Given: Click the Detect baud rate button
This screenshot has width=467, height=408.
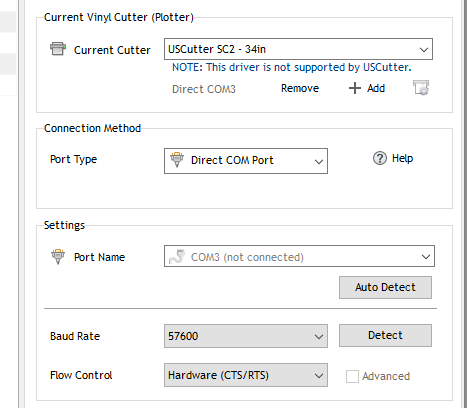Looking at the screenshot, I should [x=385, y=335].
